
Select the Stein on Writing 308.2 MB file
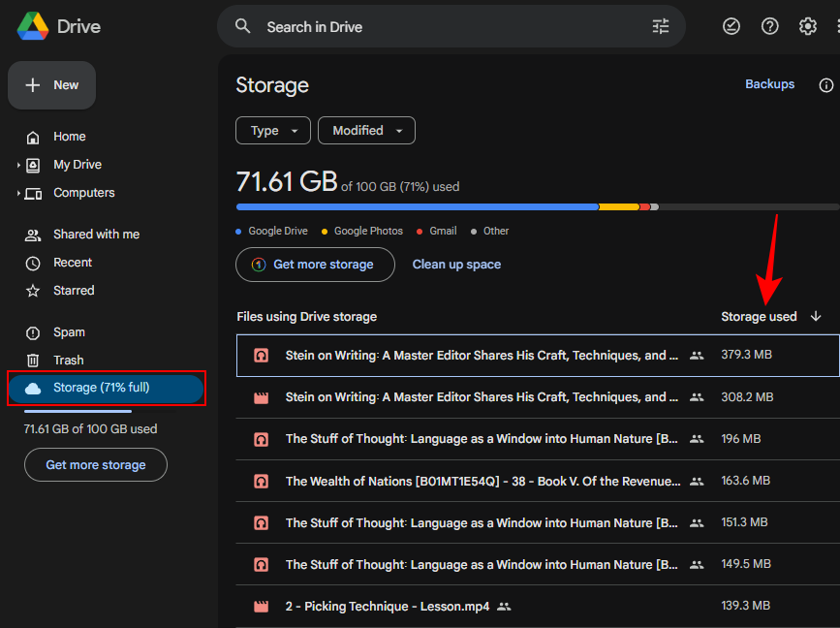538,397
